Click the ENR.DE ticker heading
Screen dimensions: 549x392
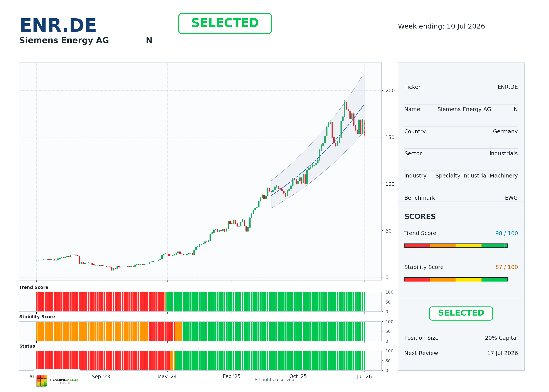click(58, 25)
